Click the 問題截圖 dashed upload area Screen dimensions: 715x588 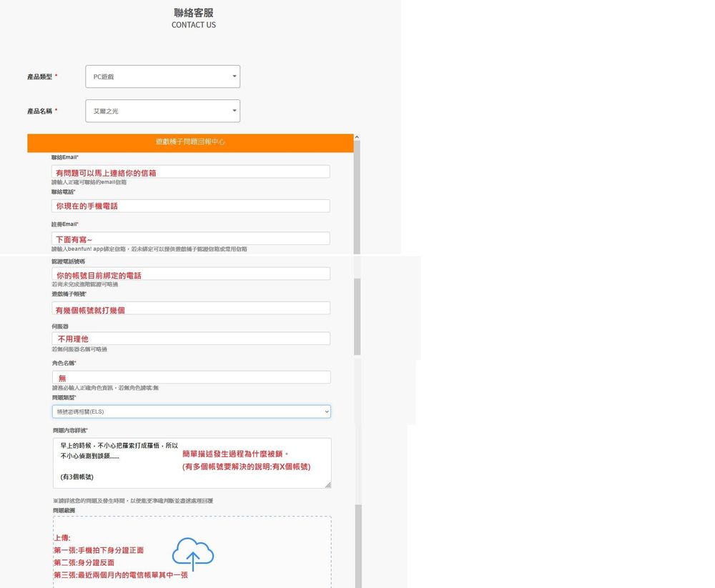(x=192, y=552)
